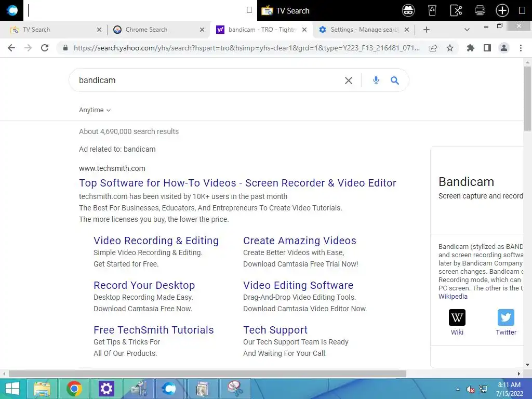Close the Settings tab
The height and width of the screenshot is (399, 532).
point(407,30)
